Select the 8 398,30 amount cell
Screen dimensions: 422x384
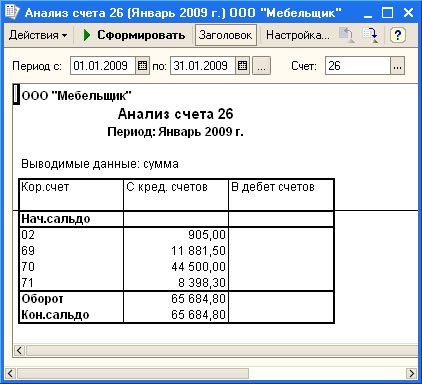tap(176, 283)
